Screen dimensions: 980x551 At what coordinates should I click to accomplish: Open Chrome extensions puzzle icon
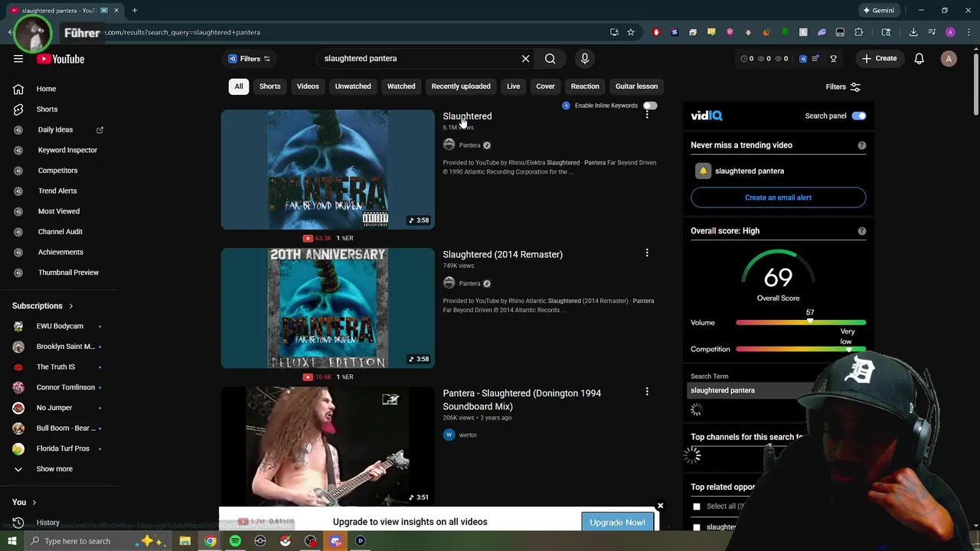[x=858, y=32]
